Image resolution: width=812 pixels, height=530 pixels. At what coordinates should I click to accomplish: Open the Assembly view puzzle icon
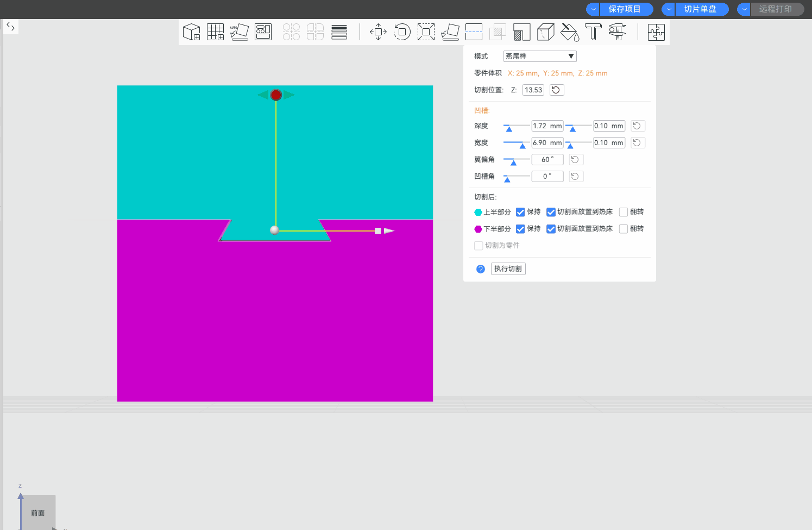[x=656, y=32]
